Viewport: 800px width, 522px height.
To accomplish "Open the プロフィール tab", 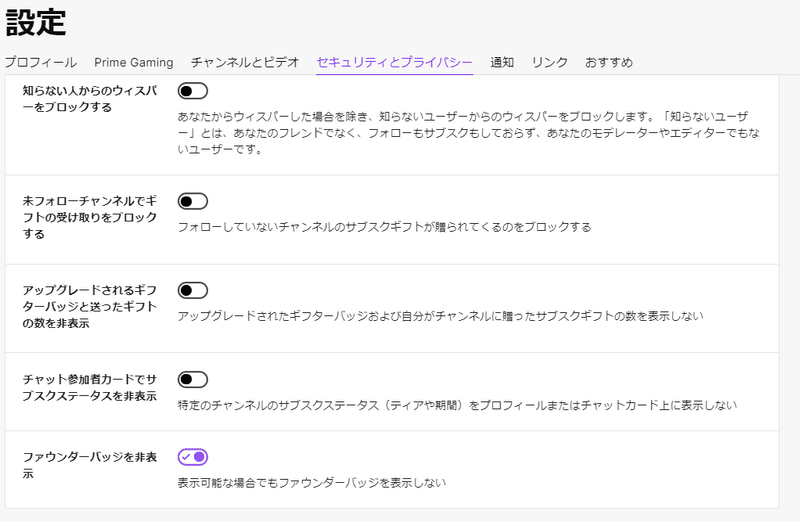I will pyautogui.click(x=41, y=62).
